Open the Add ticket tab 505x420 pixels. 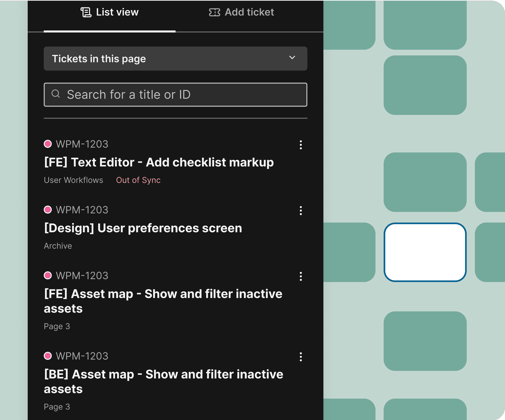[x=242, y=12]
